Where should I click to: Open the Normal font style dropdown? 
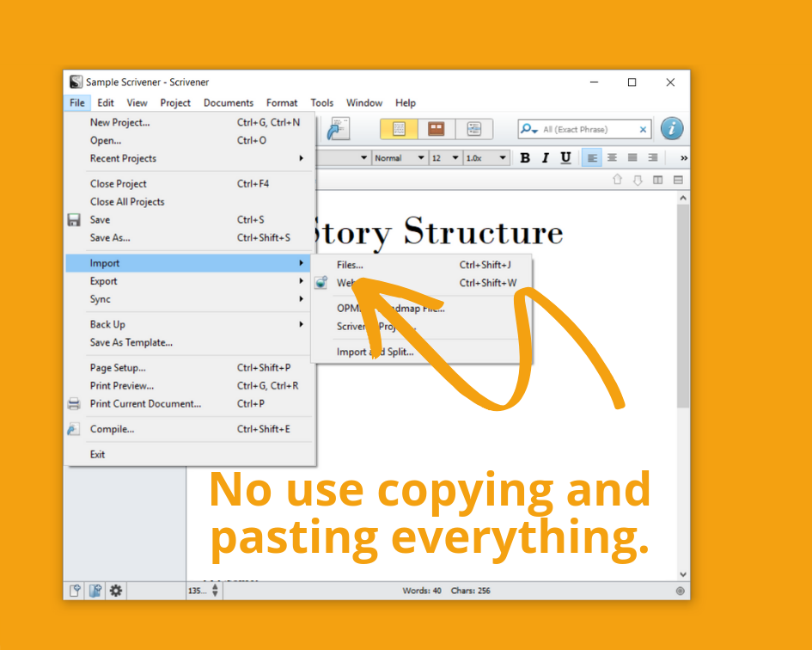point(400,157)
